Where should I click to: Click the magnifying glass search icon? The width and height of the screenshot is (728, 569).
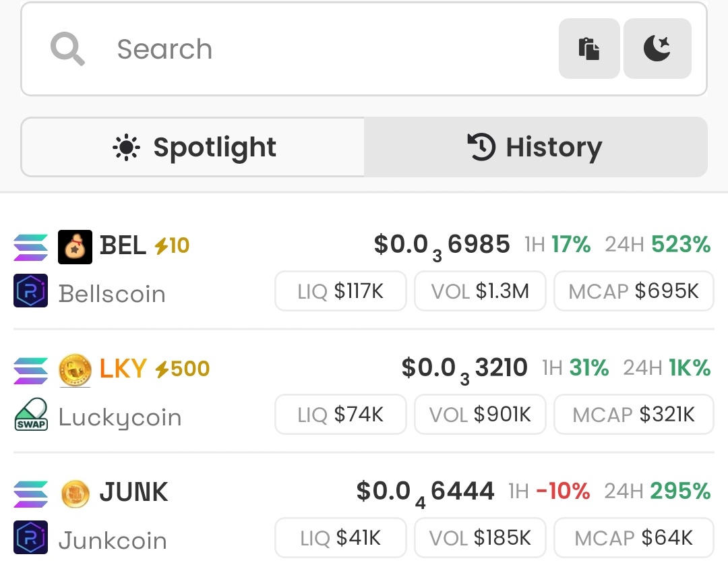67,49
